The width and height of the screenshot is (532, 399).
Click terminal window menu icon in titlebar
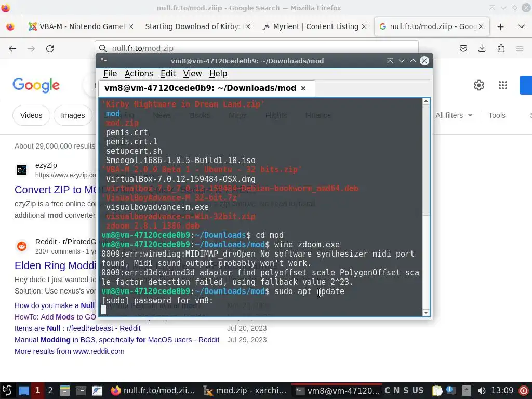pyautogui.click(x=104, y=60)
